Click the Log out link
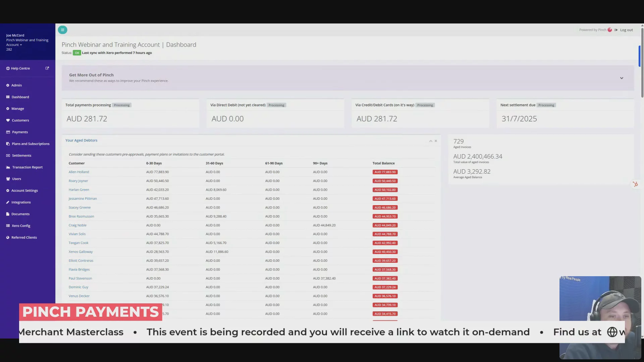The height and width of the screenshot is (362, 644). click(626, 30)
